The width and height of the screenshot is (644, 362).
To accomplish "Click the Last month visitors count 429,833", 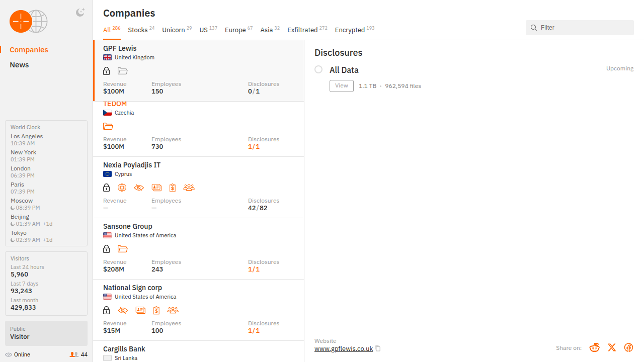I will pyautogui.click(x=23, y=307).
